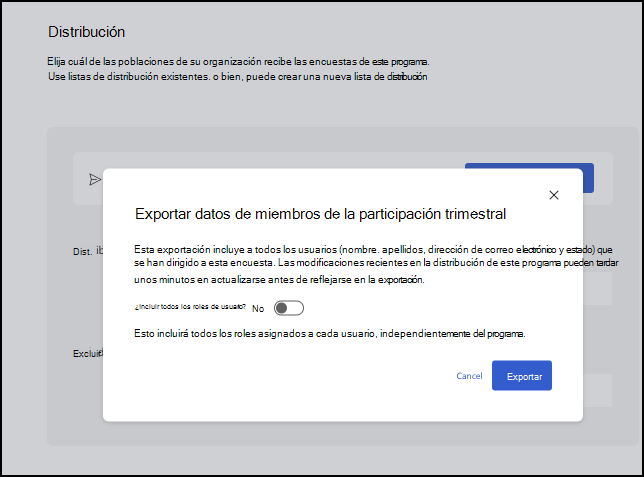The image size is (644, 477).
Task: Click the Exportar button
Action: pos(522,376)
